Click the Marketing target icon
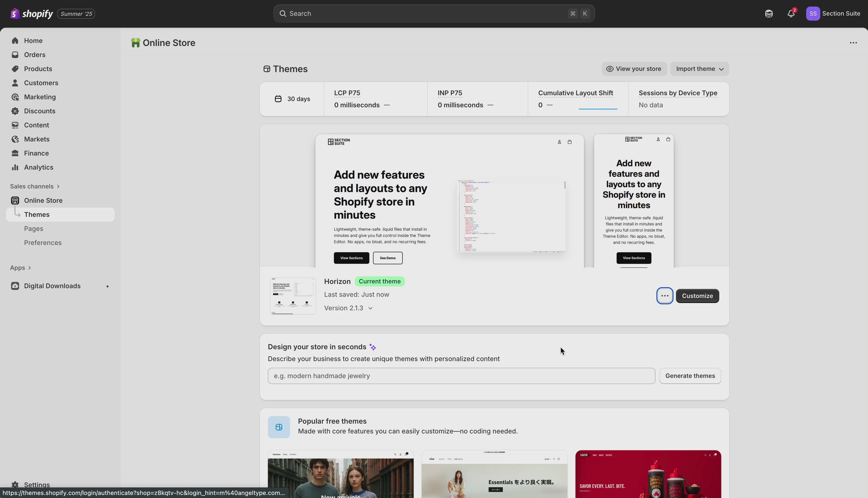Screen dimensions: 868x498 pos(15,97)
